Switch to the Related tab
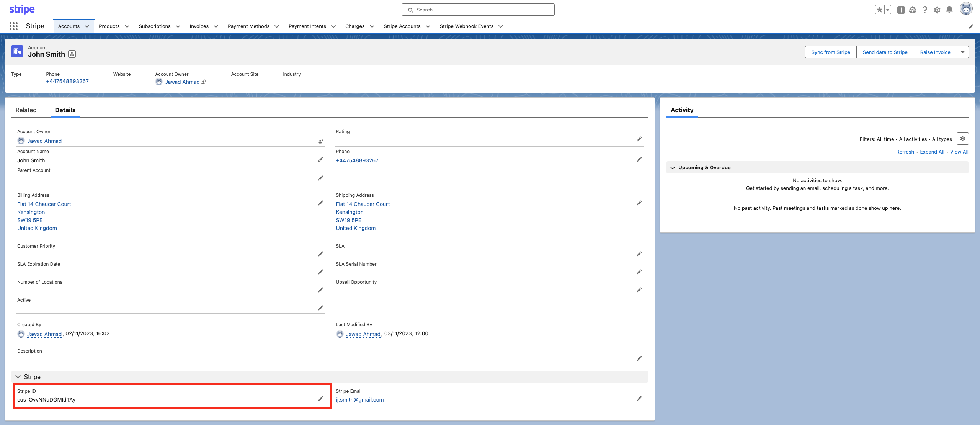The height and width of the screenshot is (425, 980). [26, 110]
